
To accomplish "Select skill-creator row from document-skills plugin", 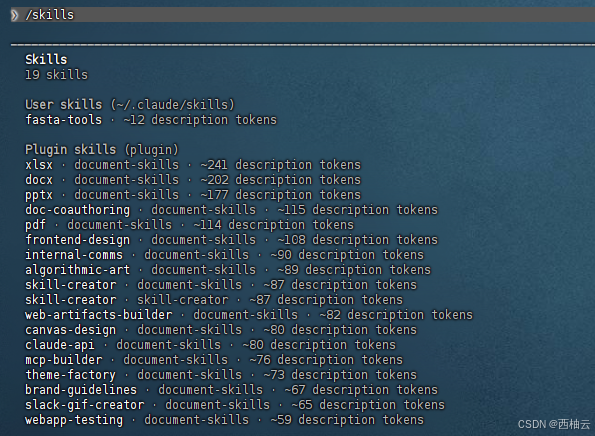I will (x=221, y=285).
